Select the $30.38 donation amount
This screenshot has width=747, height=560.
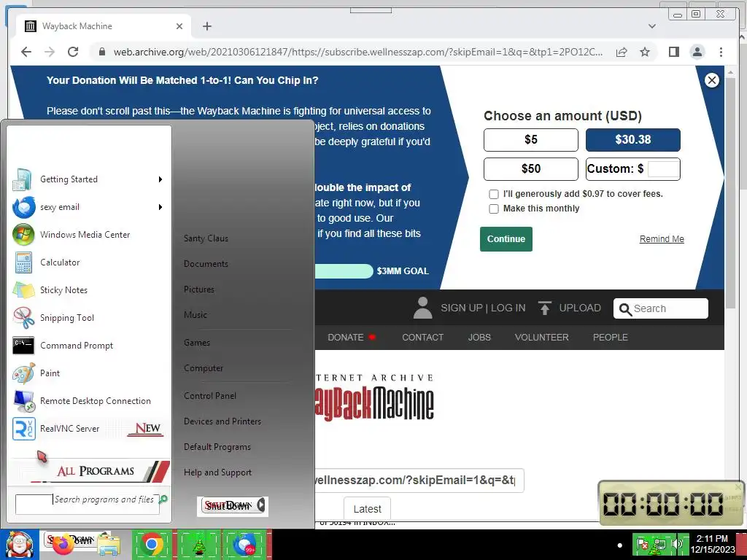[632, 140]
